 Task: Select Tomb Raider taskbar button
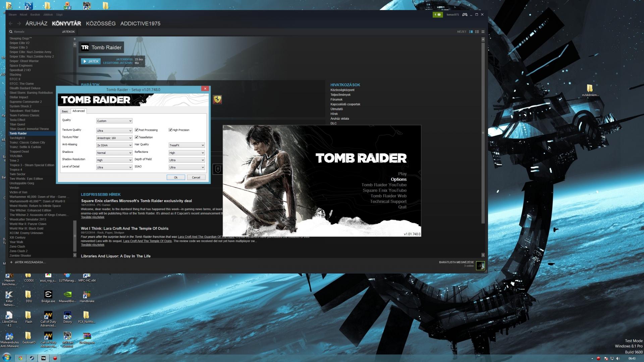[x=44, y=358]
